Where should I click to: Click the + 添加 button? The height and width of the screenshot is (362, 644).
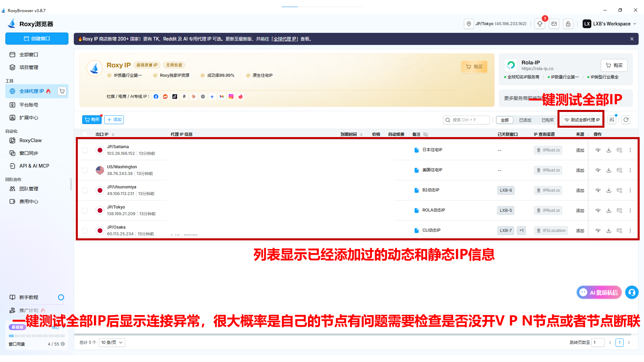point(114,120)
